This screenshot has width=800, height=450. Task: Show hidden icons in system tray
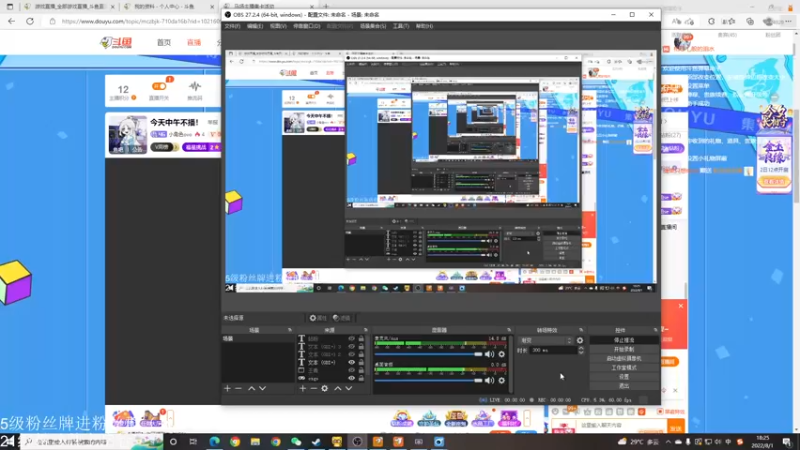(x=668, y=442)
